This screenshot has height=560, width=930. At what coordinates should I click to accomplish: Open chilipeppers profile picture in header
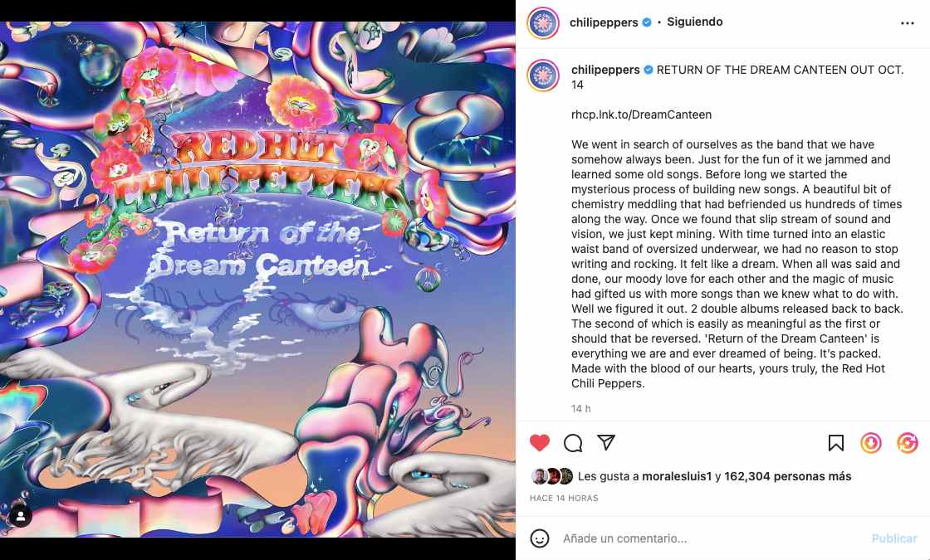(x=543, y=23)
